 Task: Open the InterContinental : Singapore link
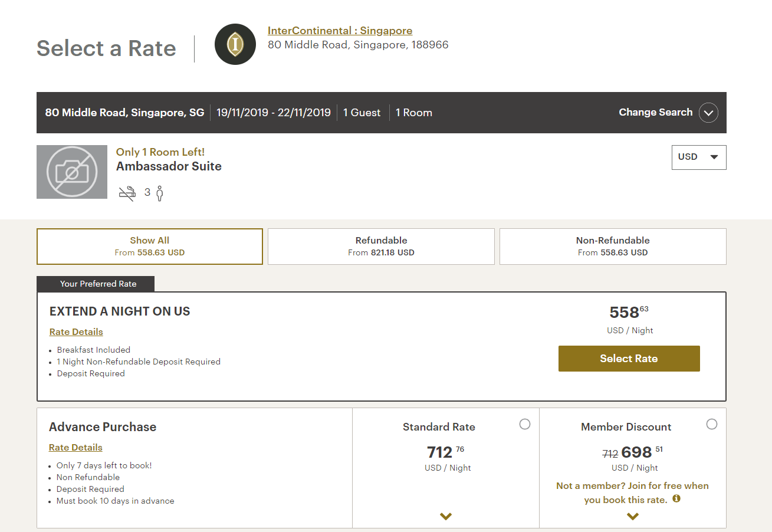pos(340,31)
